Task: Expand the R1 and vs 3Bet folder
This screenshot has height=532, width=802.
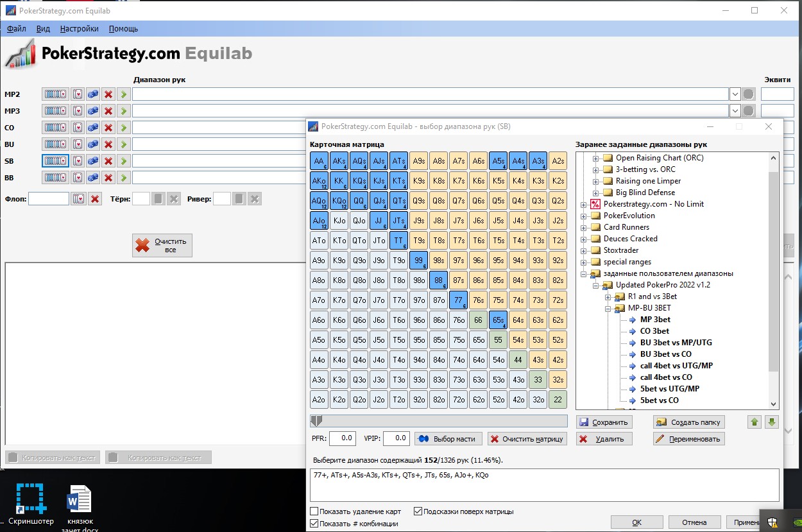Action: [608, 296]
